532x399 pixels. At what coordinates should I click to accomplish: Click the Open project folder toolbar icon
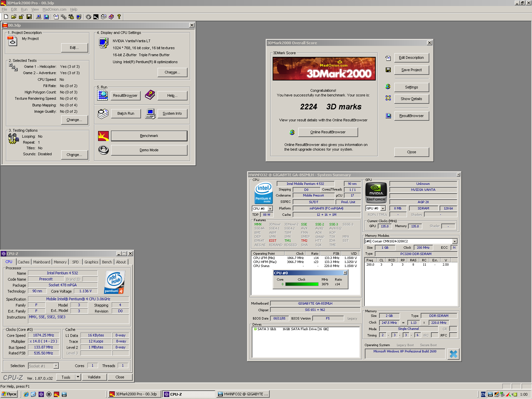[14, 17]
